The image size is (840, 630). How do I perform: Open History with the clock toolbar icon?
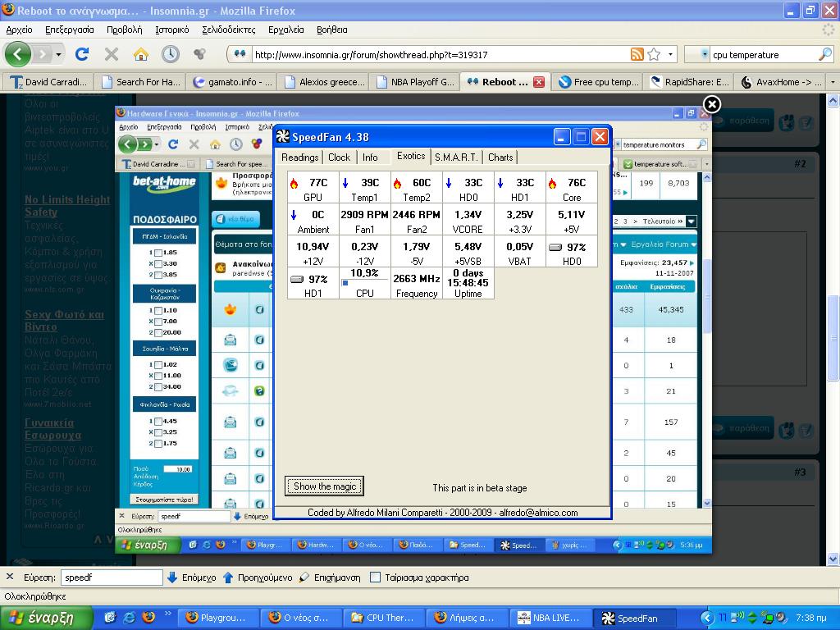click(171, 54)
